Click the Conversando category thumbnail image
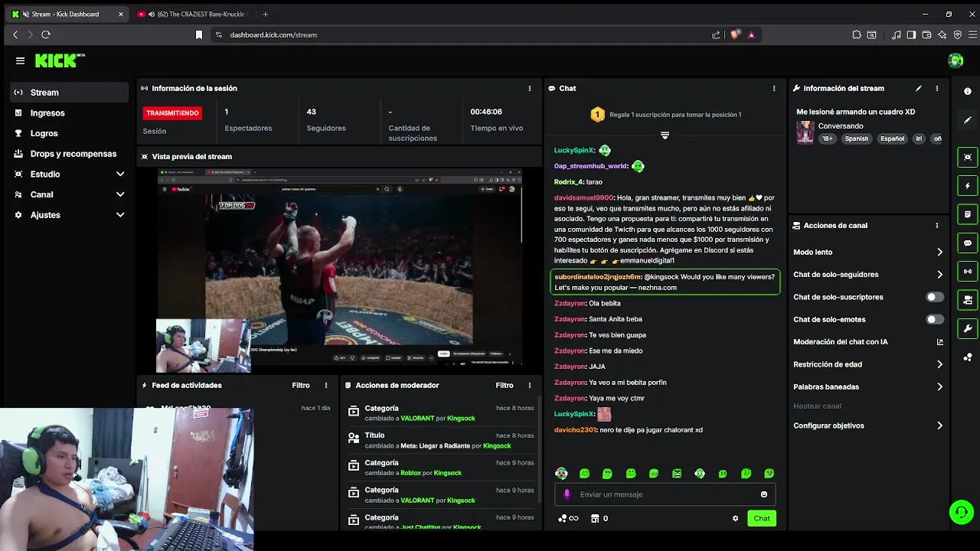Image resolution: width=980 pixels, height=551 pixels. pos(805,132)
